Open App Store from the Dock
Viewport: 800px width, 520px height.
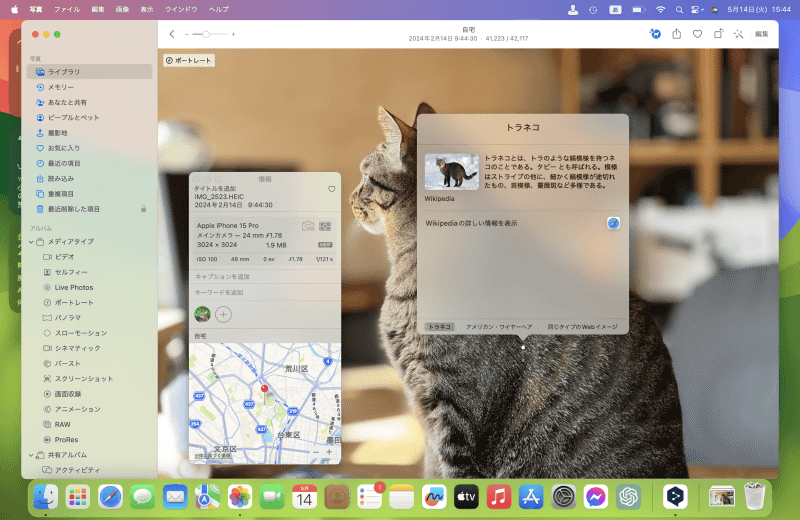click(x=531, y=497)
